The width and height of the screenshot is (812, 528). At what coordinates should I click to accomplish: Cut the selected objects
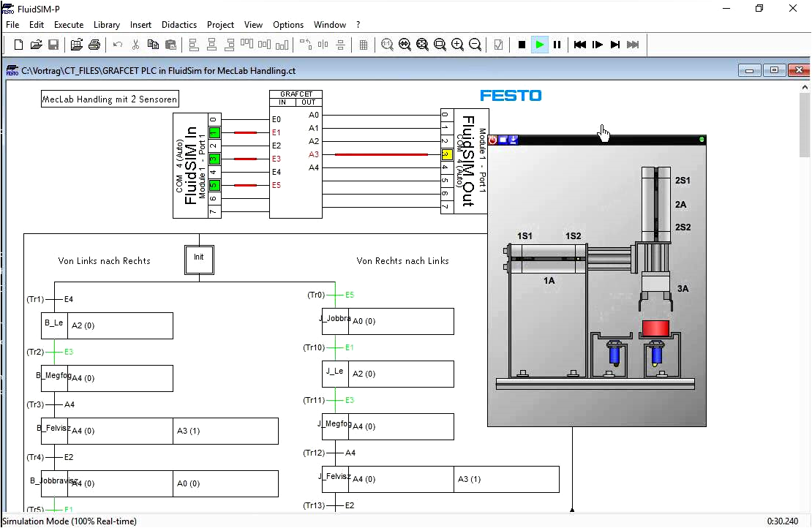pos(135,45)
